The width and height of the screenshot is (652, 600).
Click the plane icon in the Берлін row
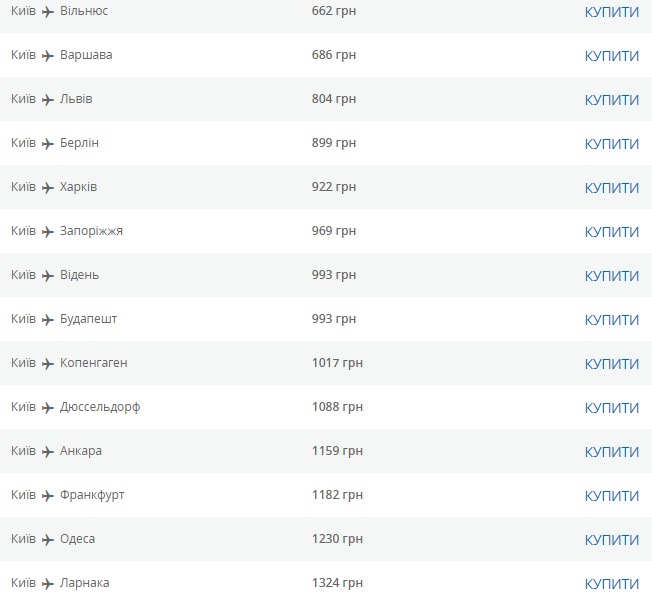pyautogui.click(x=48, y=143)
